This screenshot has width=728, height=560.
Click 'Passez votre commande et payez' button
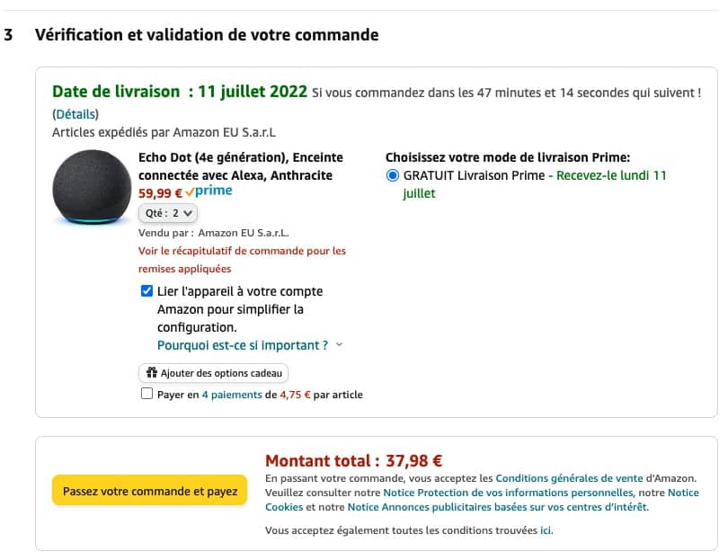click(x=149, y=491)
